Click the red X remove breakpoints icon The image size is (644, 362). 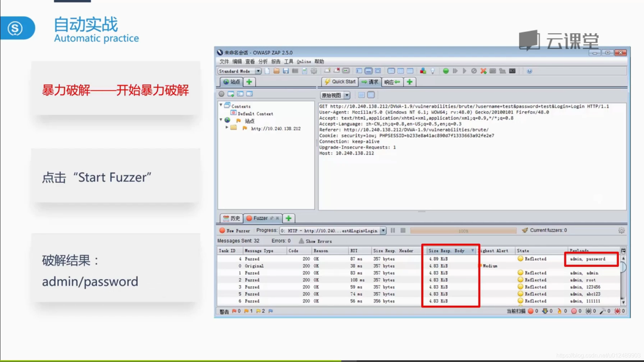click(483, 71)
